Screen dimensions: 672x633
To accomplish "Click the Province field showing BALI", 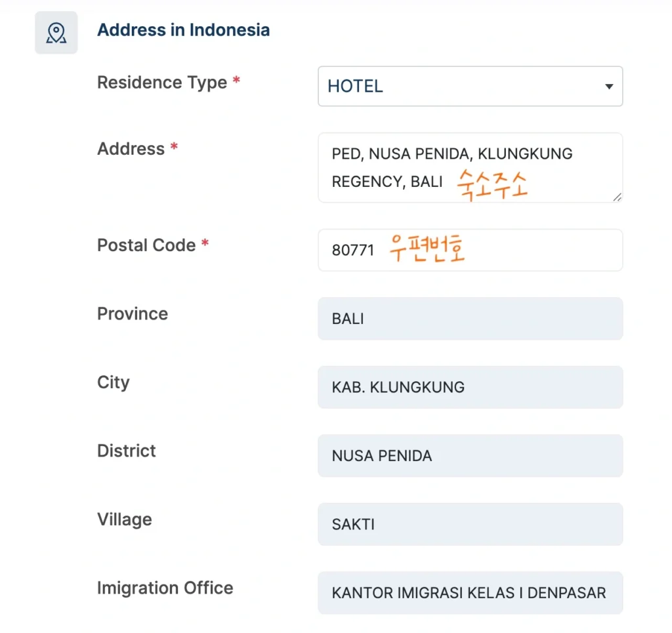I will [470, 319].
